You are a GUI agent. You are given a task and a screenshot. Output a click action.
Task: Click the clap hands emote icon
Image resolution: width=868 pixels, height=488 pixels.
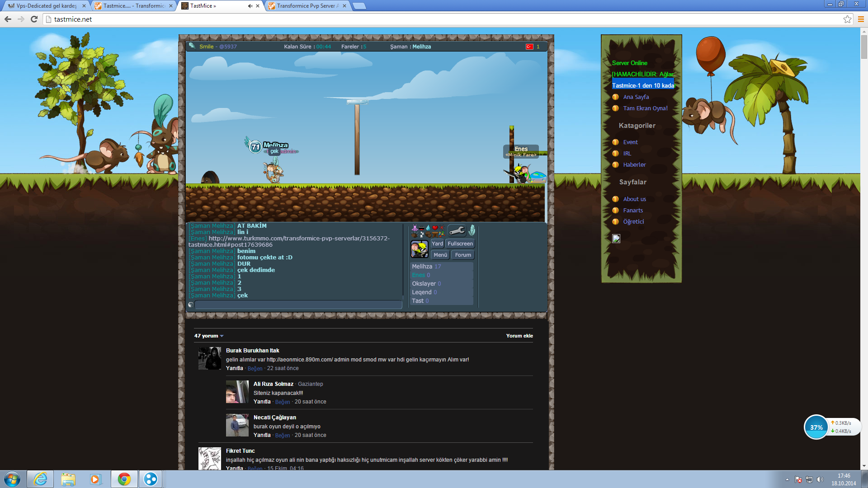415,235
